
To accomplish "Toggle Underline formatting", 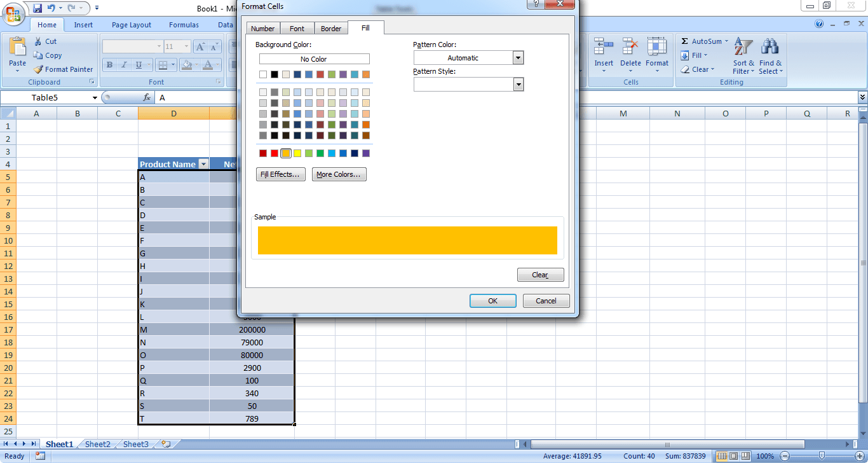I will coord(138,64).
